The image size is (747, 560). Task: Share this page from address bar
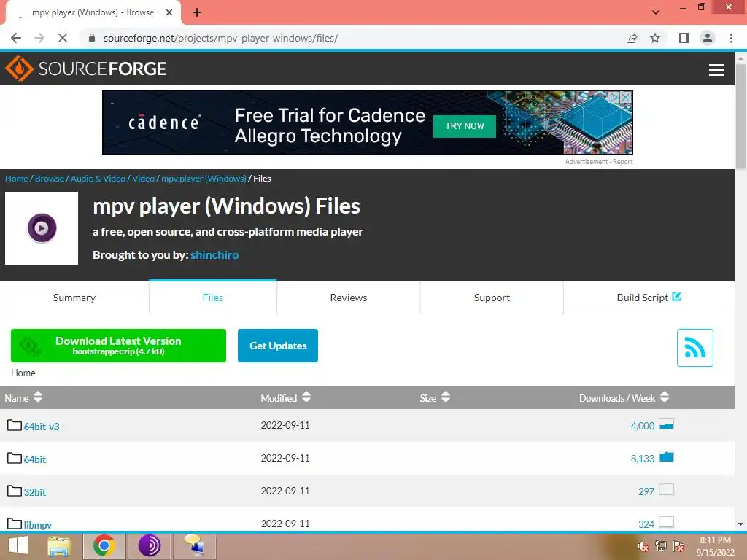[632, 38]
